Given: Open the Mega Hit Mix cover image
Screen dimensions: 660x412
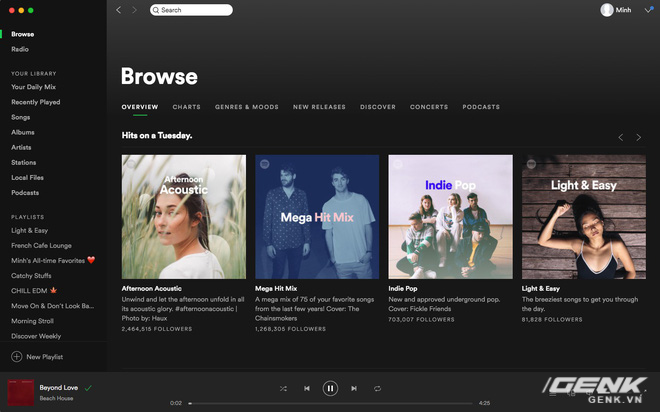Looking at the screenshot, I should [x=317, y=217].
